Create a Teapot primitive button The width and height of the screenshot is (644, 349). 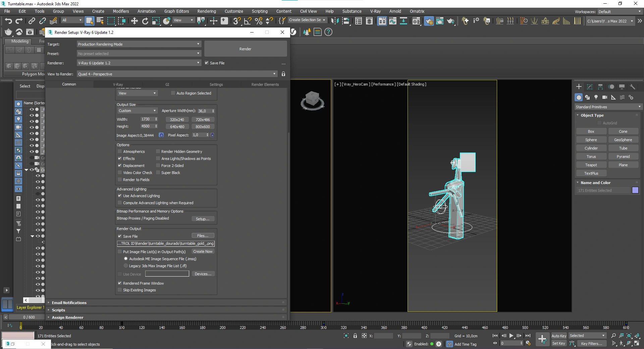[x=591, y=165]
